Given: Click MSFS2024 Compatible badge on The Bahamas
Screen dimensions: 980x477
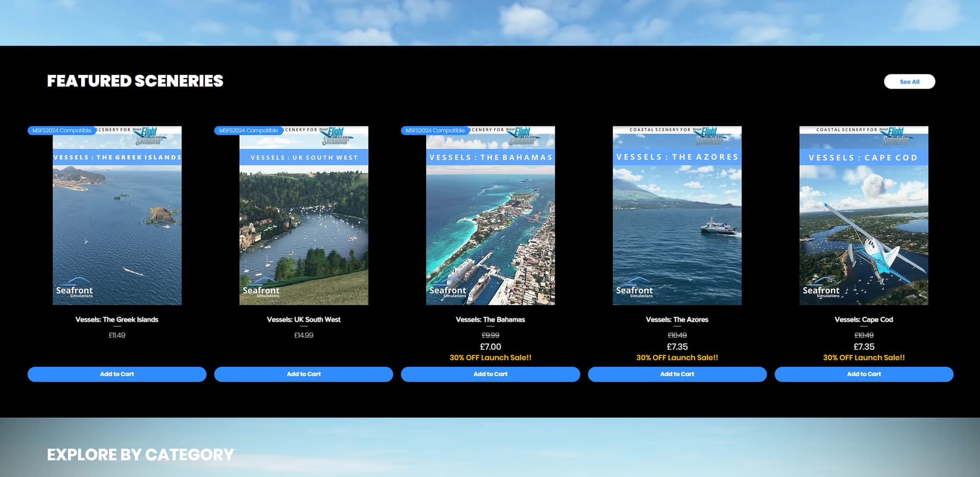Looking at the screenshot, I should (435, 131).
